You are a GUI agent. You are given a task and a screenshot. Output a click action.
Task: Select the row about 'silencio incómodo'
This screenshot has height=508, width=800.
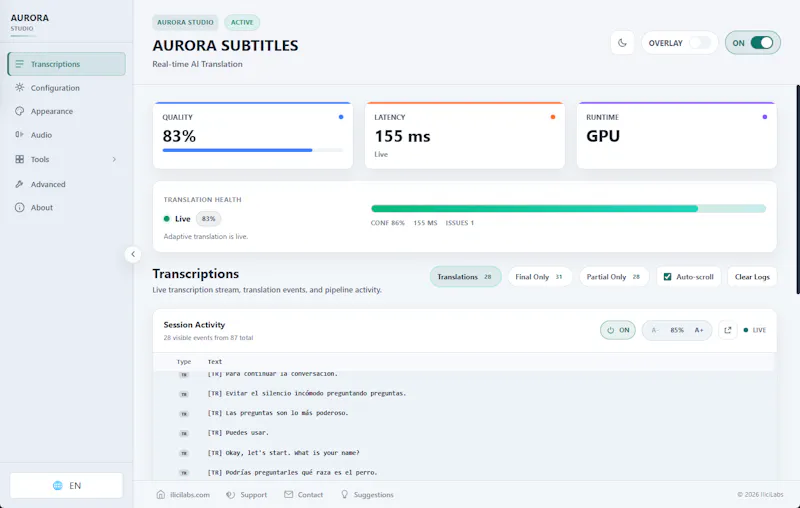[x=464, y=393]
